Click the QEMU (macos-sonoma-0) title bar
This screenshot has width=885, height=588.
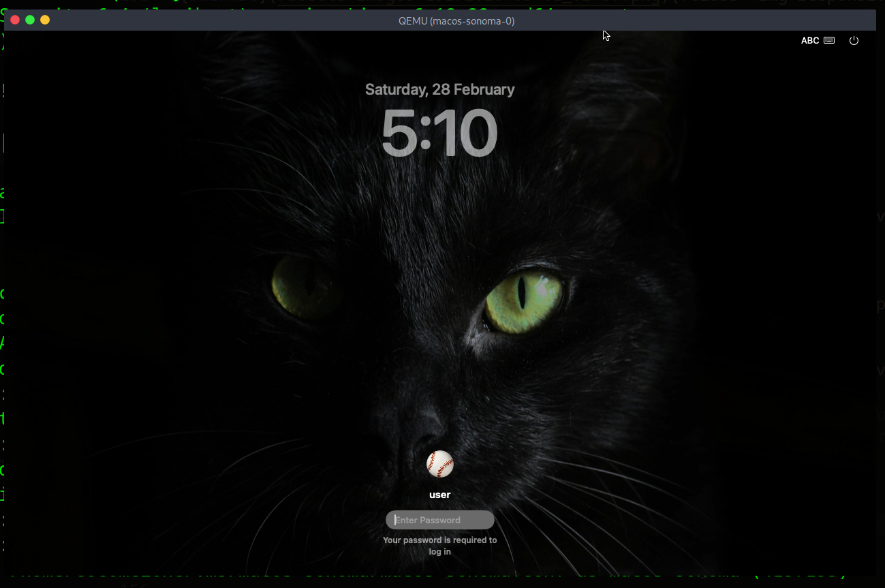tap(456, 20)
